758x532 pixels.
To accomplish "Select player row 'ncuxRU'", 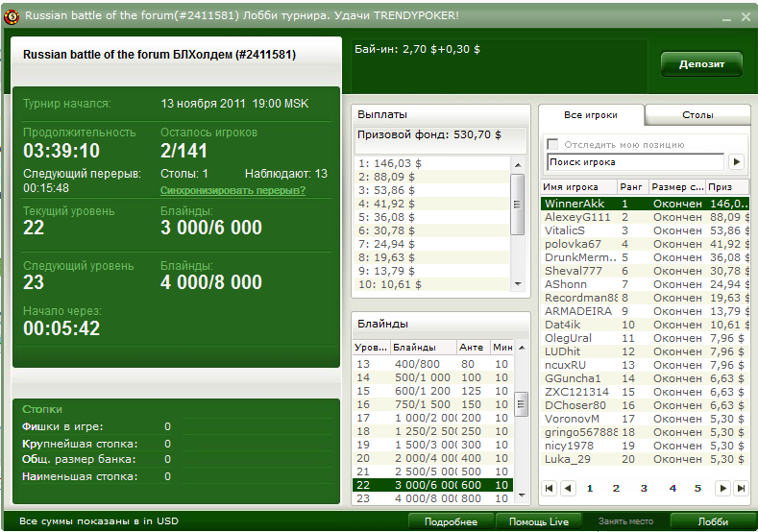I will point(645,365).
